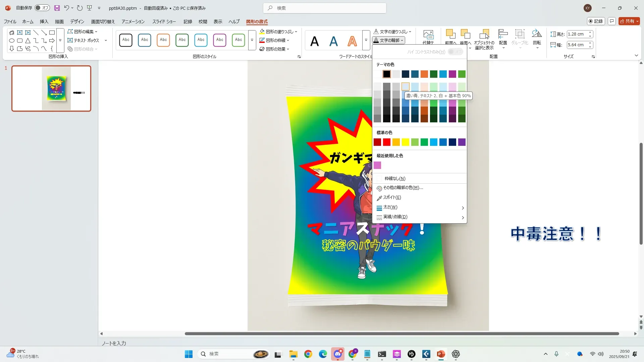This screenshot has width=644, height=362.
Task: Expand the Shape Fill (図形の塗りつぶし) dropdown
Action: tap(297, 32)
